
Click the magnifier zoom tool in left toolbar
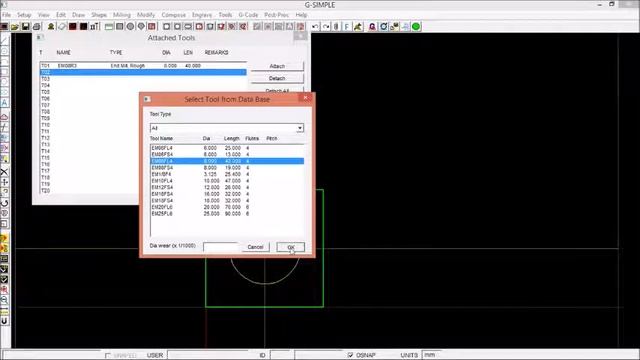point(4,300)
